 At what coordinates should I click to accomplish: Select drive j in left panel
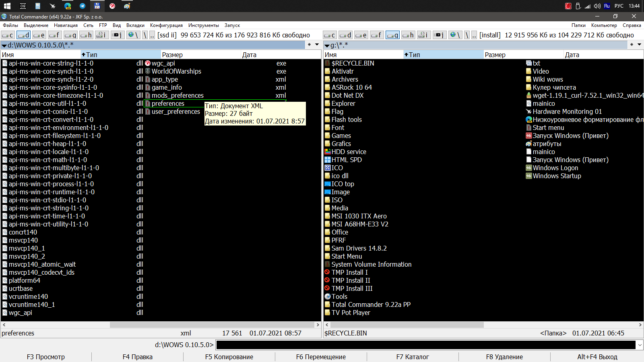(117, 35)
